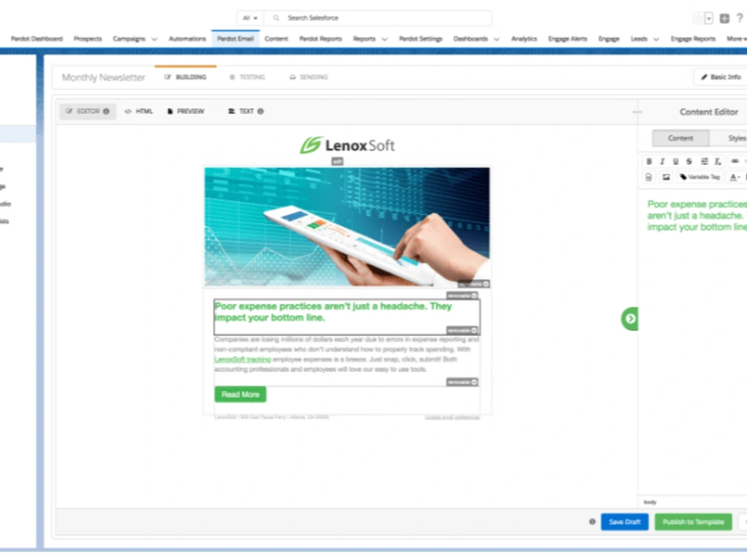Apply strikethrough formatting in Content Editor

[689, 161]
